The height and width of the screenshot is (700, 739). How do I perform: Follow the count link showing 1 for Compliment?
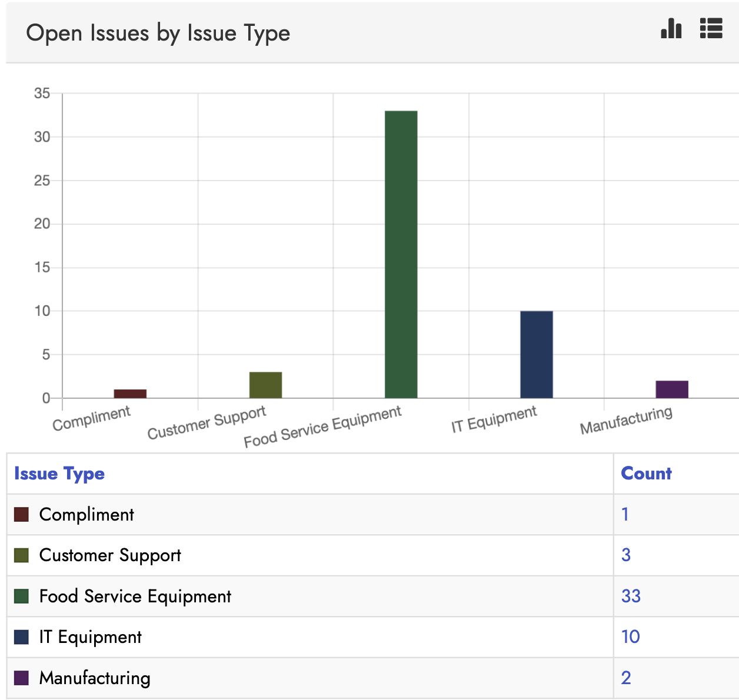625,514
